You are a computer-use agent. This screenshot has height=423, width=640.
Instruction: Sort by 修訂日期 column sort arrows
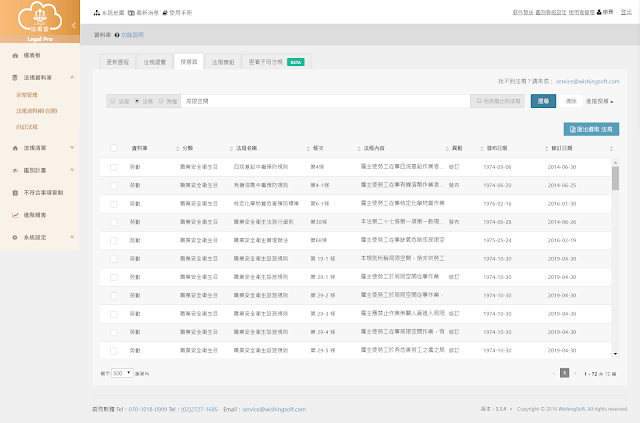(611, 149)
